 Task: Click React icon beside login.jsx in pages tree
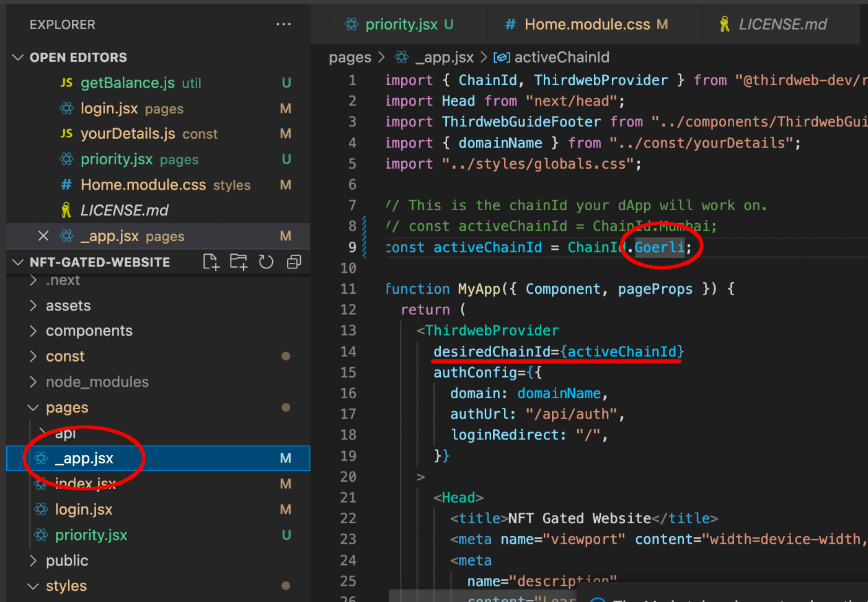click(41, 510)
